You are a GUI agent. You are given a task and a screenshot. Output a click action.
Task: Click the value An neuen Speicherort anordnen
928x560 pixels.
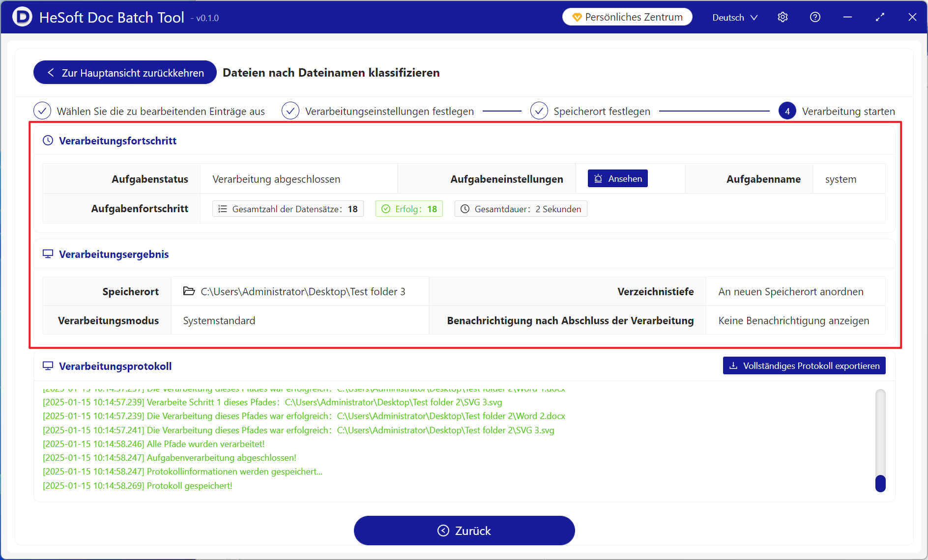(791, 292)
